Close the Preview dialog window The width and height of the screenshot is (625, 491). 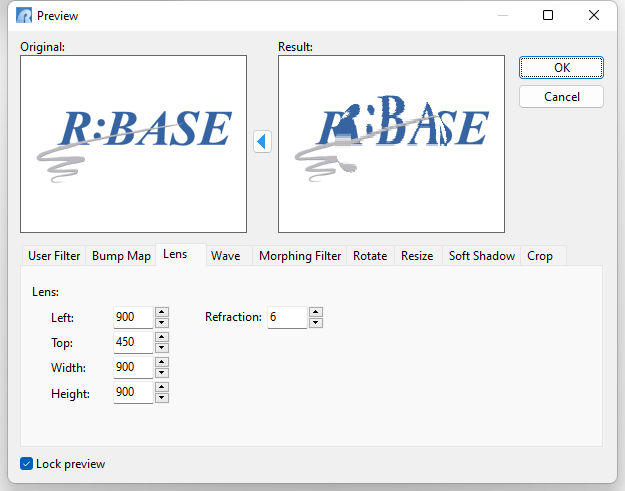coord(594,15)
